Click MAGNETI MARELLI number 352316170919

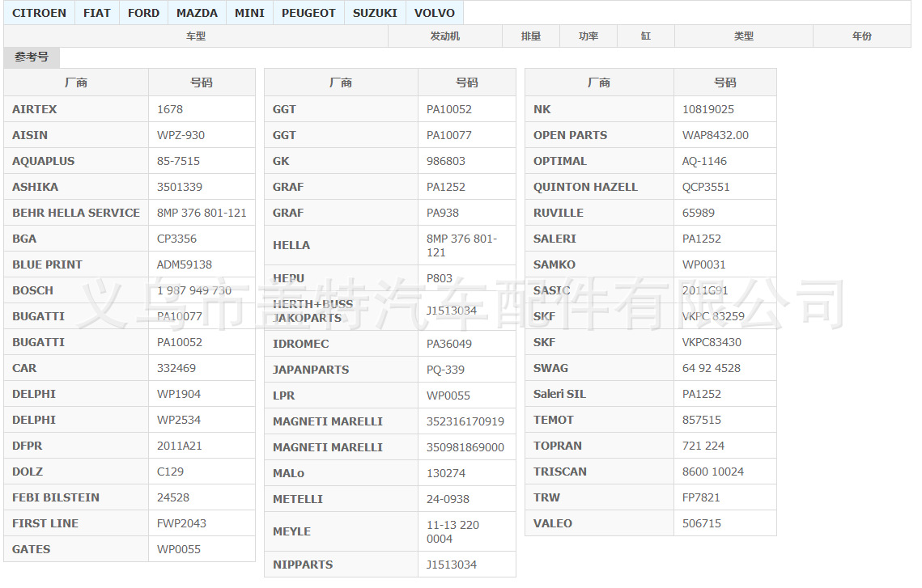pyautogui.click(x=467, y=421)
